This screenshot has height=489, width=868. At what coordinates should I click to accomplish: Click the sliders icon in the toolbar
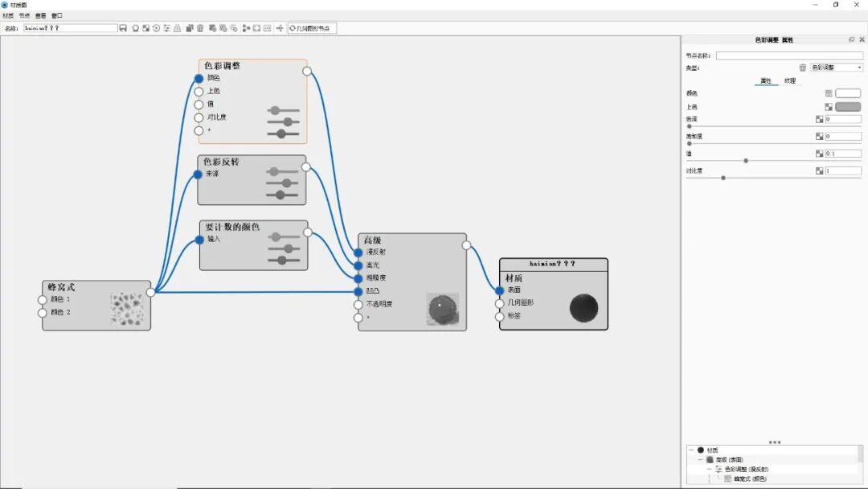coord(166,28)
